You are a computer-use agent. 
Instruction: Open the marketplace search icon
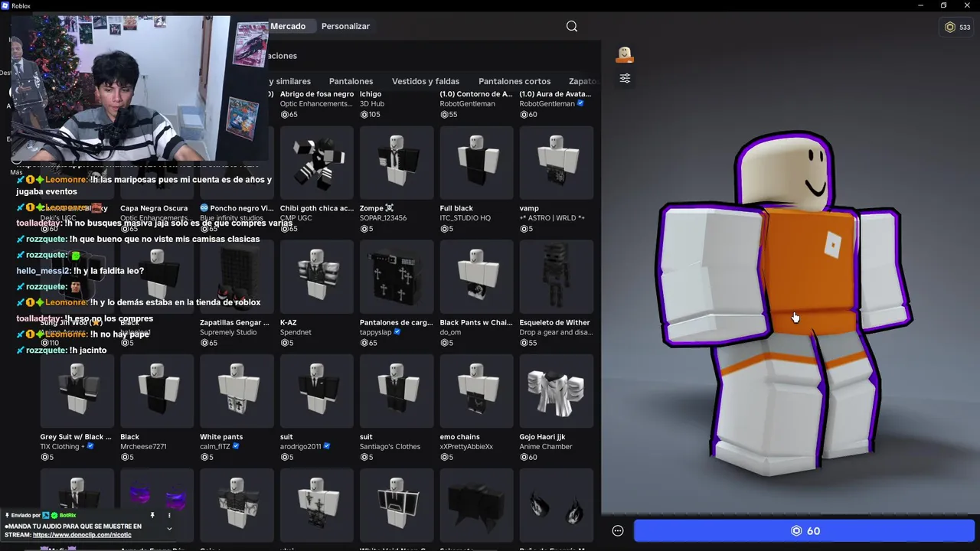coord(572,26)
